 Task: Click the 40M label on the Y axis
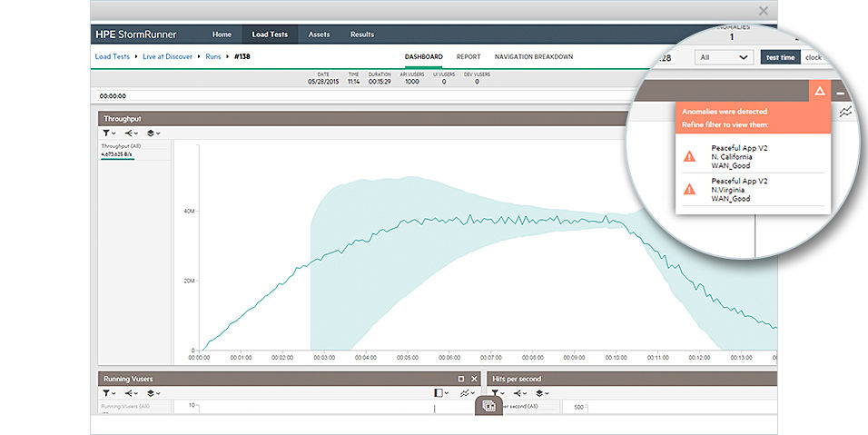[x=189, y=212]
